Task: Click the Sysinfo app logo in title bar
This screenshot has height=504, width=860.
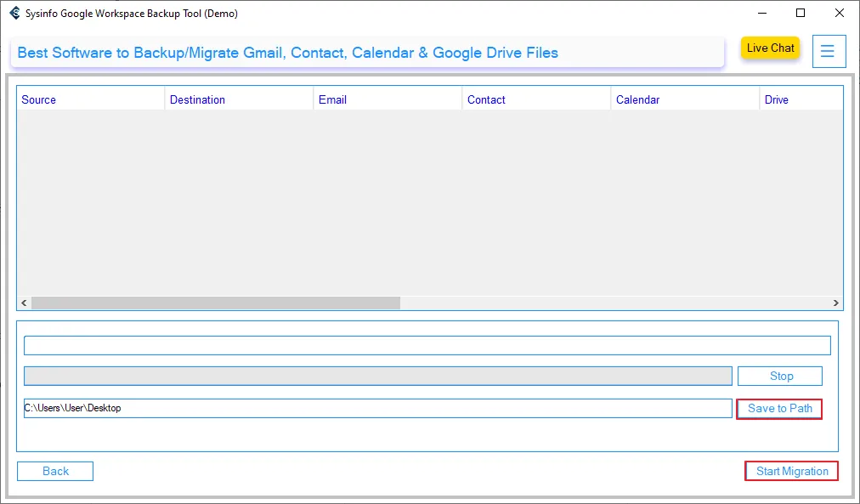Action: (14, 13)
